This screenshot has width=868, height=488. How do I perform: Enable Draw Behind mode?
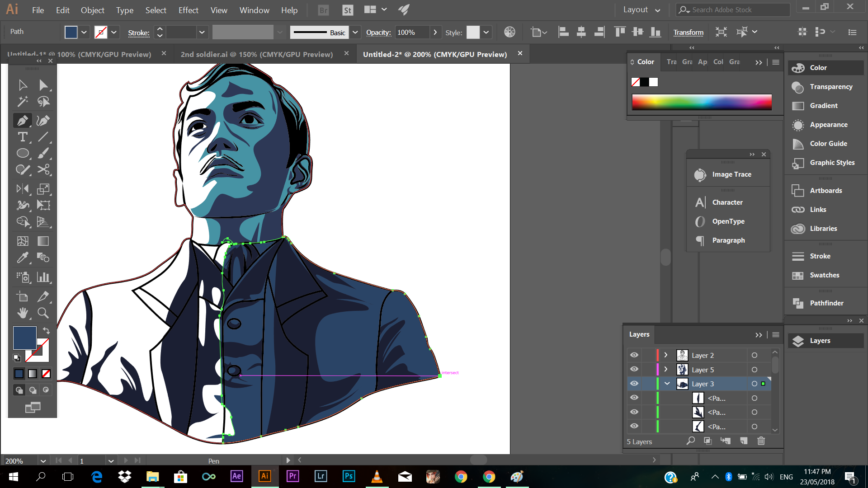(33, 390)
